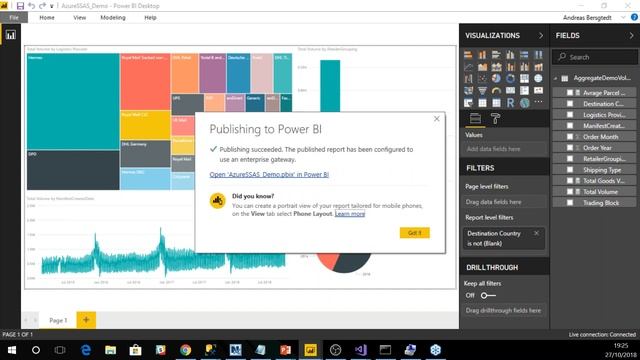640x360 pixels.
Task: Open Chrome from the taskbar
Action: 186,350
